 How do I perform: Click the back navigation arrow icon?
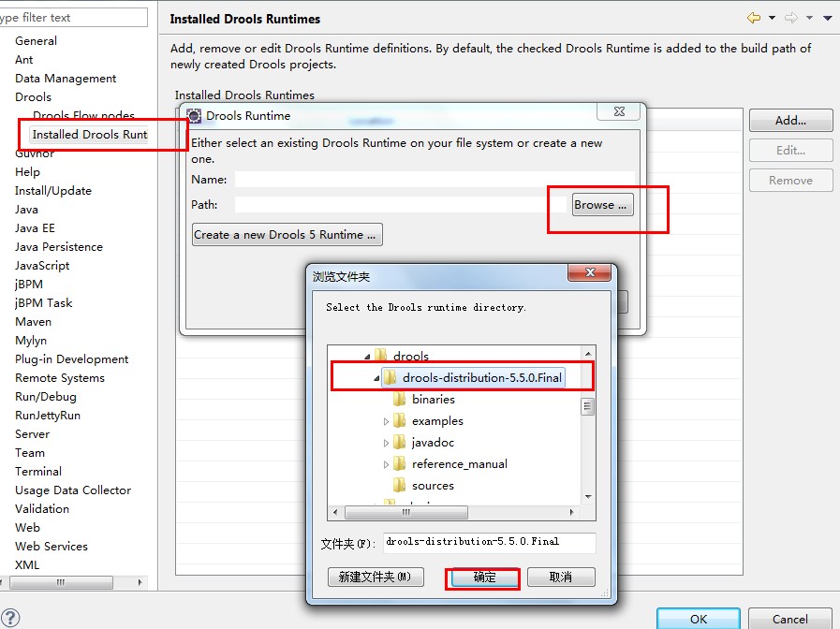(x=754, y=18)
